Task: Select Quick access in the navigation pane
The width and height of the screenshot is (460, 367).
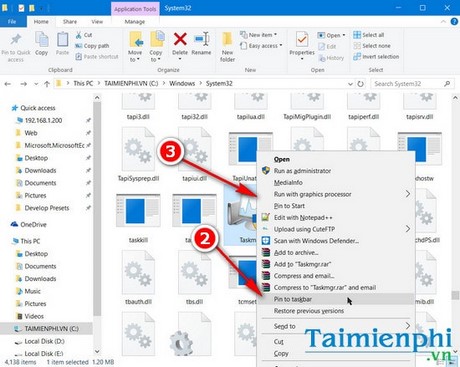Action: [x=38, y=108]
